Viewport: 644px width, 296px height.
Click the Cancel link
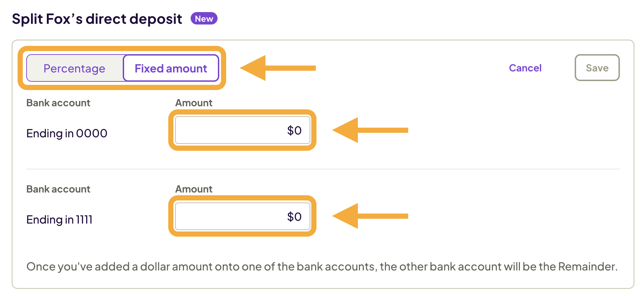coord(525,68)
